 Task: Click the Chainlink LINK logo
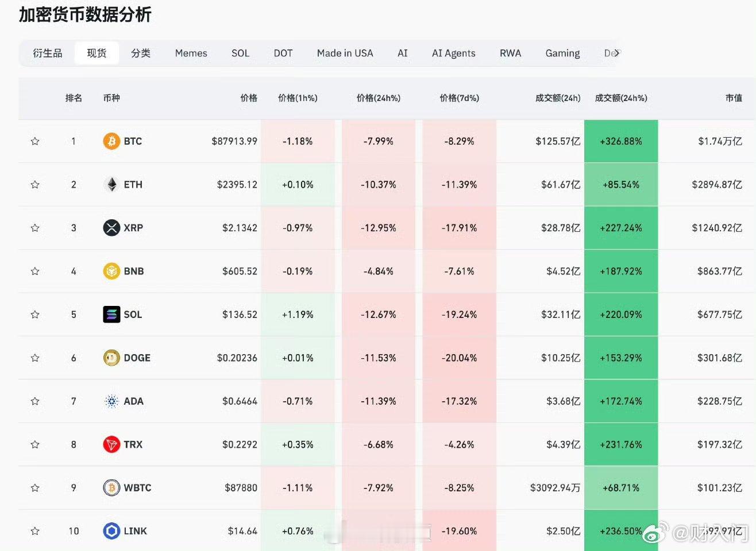(x=111, y=531)
